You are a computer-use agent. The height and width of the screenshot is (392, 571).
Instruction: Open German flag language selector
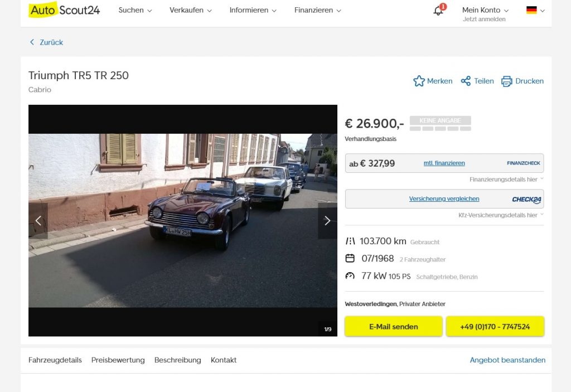pos(535,10)
